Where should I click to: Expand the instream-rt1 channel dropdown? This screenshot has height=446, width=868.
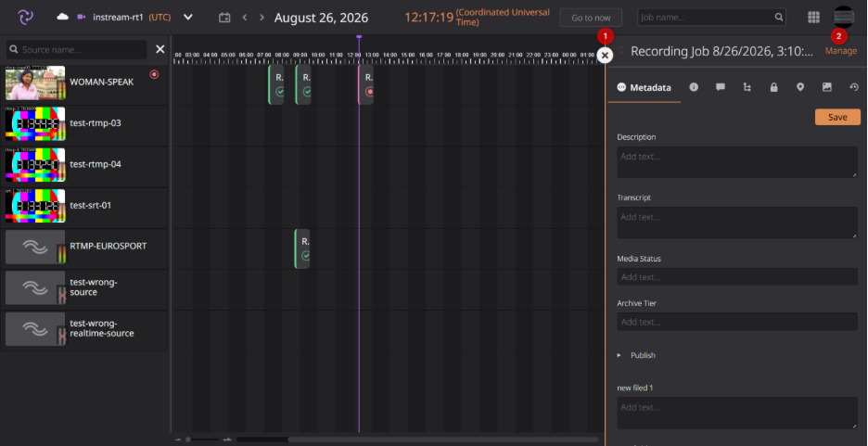tap(188, 17)
